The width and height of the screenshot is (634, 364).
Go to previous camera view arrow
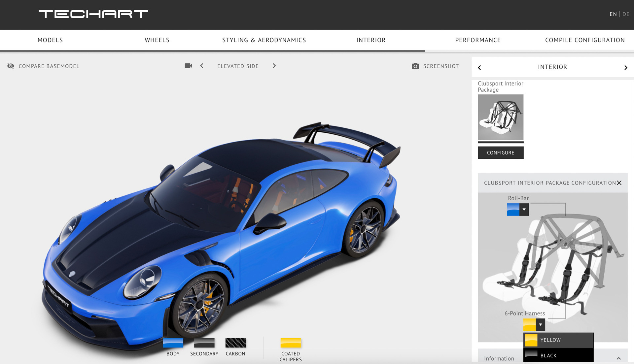(202, 66)
